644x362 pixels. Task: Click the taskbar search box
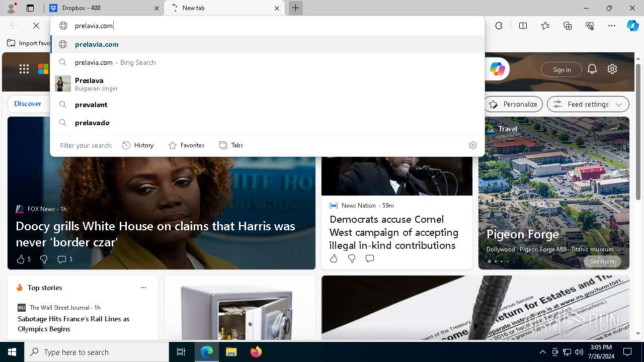tap(97, 352)
